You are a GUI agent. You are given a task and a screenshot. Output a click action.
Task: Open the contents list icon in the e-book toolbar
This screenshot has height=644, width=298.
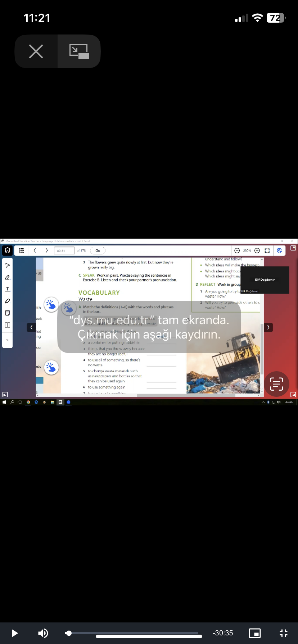pyautogui.click(x=21, y=250)
